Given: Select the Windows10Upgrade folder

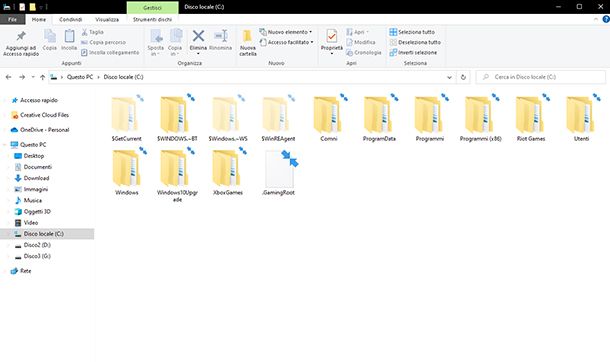Looking at the screenshot, I should click(x=177, y=175).
